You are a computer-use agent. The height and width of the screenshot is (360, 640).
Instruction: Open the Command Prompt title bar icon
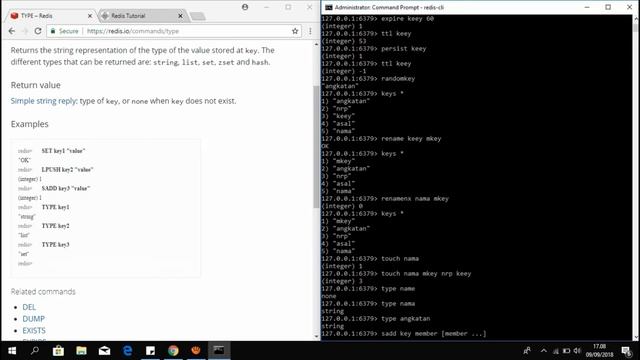point(328,7)
